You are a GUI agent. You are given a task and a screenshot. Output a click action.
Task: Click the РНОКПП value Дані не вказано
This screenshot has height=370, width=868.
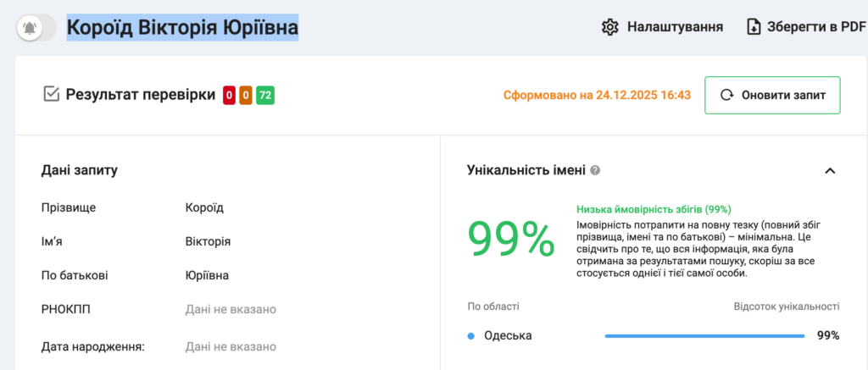[231, 309]
